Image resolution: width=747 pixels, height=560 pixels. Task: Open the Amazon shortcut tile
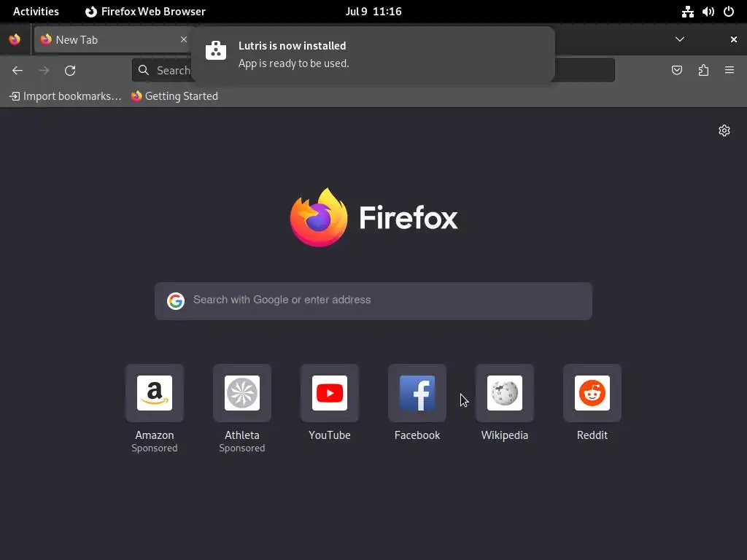tap(155, 393)
